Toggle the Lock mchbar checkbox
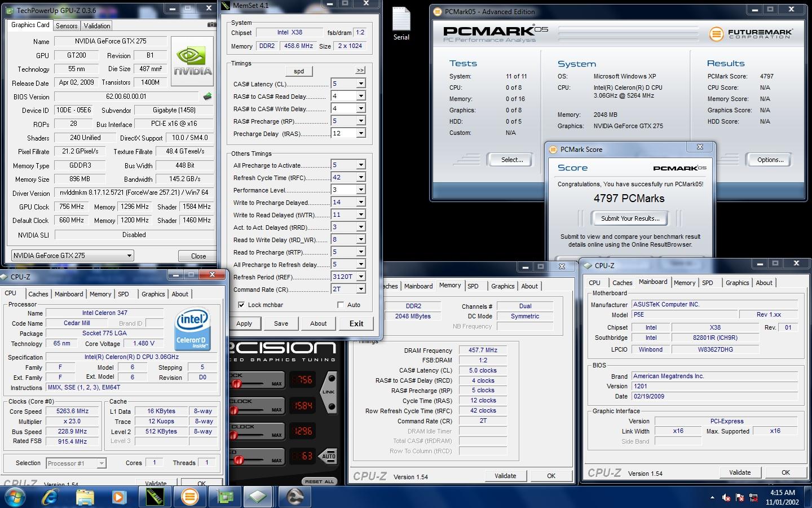 click(241, 305)
